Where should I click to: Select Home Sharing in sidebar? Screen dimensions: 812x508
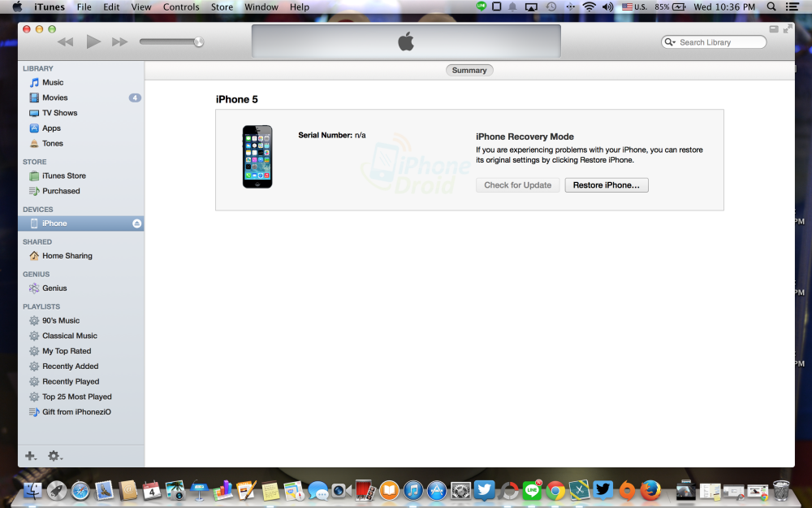pyautogui.click(x=67, y=256)
